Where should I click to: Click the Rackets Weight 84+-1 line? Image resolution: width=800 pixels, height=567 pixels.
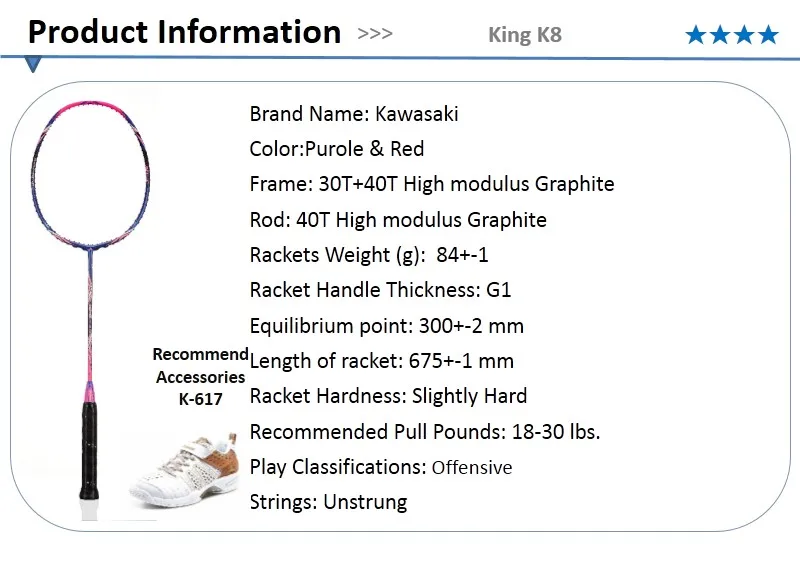click(369, 255)
